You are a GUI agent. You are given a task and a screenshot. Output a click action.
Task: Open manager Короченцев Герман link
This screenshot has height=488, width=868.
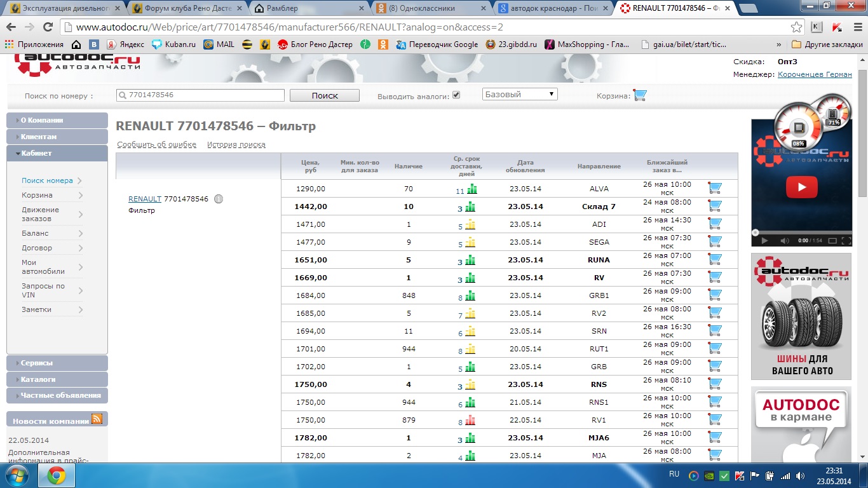[x=815, y=74]
